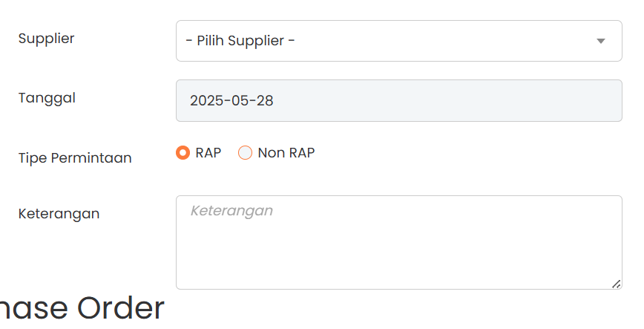This screenshot has width=644, height=329.
Task: Focus the Keterangan text area
Action: click(x=398, y=241)
